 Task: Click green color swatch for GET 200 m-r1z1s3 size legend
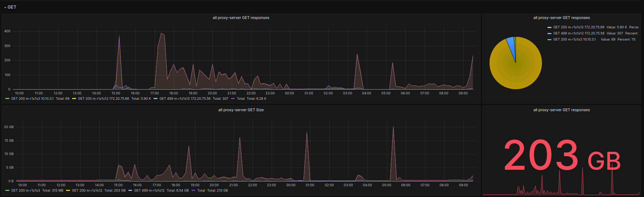tap(8, 191)
